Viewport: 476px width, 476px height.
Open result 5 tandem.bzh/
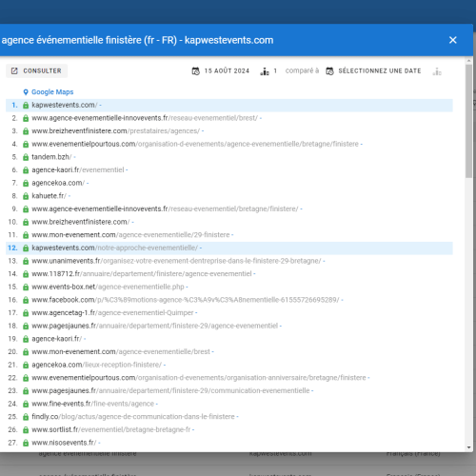[51, 157]
